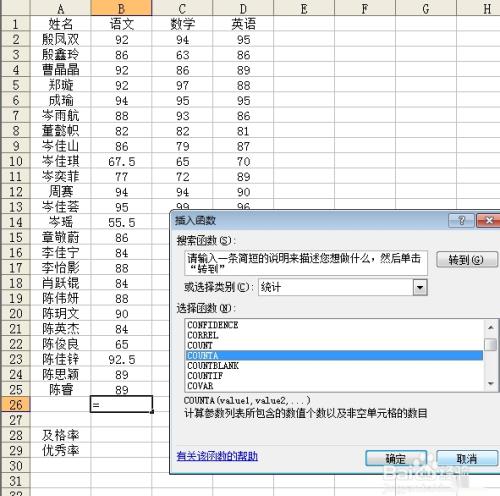Click the 确定 button
The image size is (500, 496).
pyautogui.click(x=396, y=459)
